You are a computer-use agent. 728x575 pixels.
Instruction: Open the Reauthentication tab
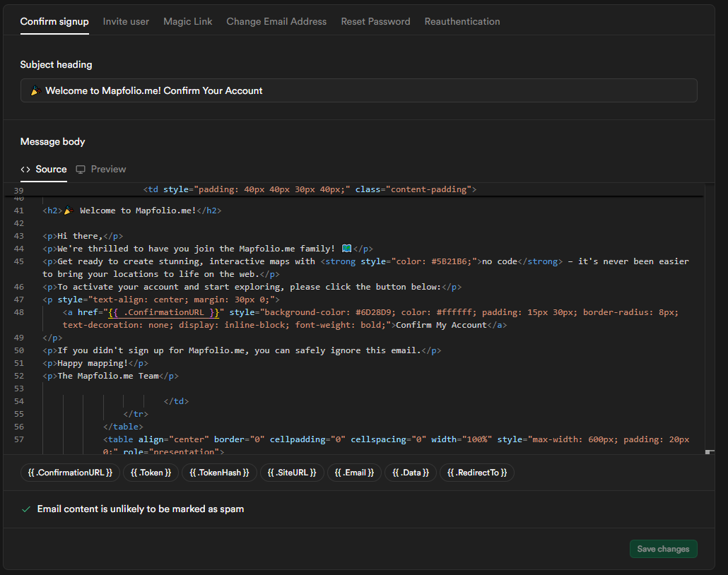click(x=462, y=21)
